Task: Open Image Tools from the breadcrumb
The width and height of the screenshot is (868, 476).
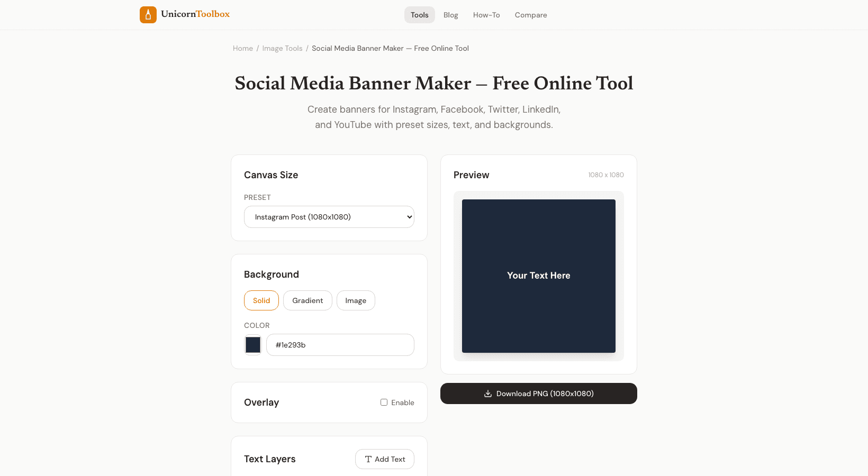Action: point(282,48)
